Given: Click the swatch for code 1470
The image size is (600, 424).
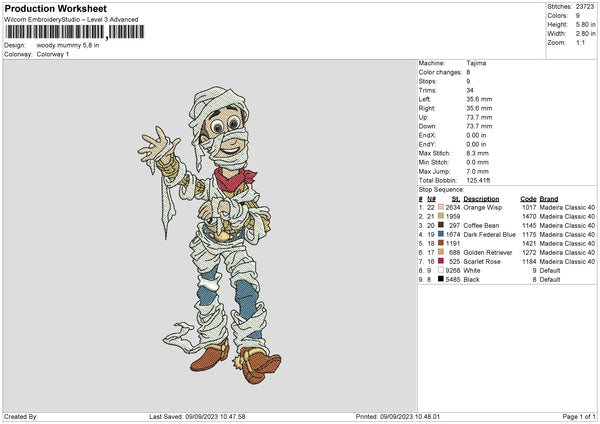Looking at the screenshot, I should [x=441, y=216].
